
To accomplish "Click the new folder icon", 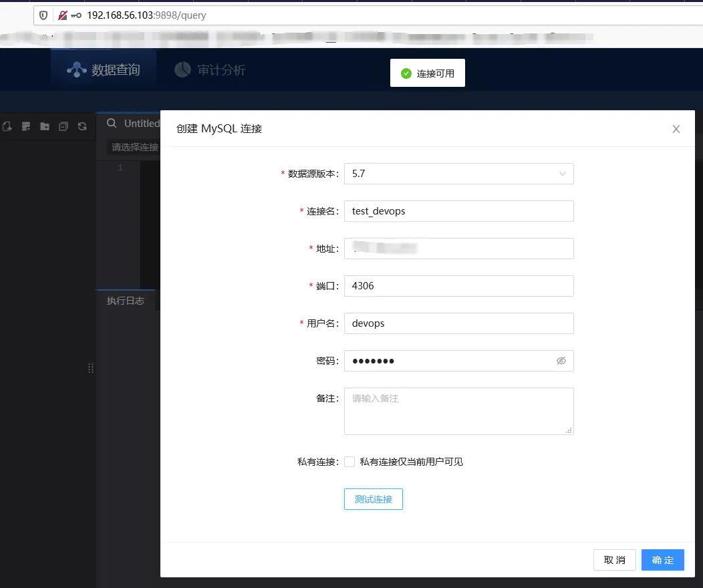I will tap(45, 126).
